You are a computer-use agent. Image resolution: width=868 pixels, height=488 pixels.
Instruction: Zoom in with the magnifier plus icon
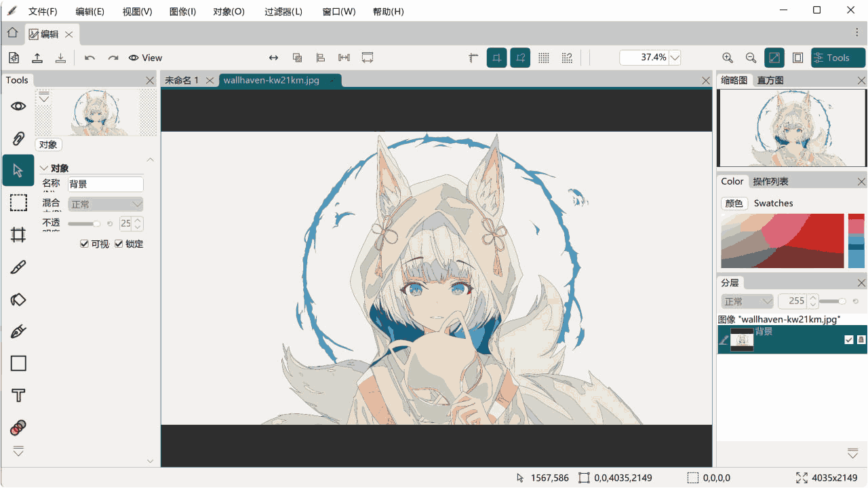coord(728,58)
